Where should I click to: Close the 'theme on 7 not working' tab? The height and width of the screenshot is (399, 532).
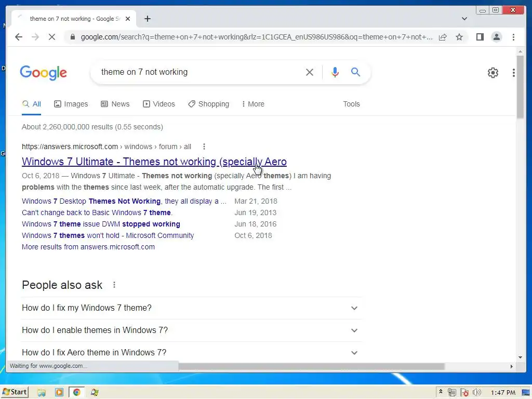pyautogui.click(x=128, y=19)
